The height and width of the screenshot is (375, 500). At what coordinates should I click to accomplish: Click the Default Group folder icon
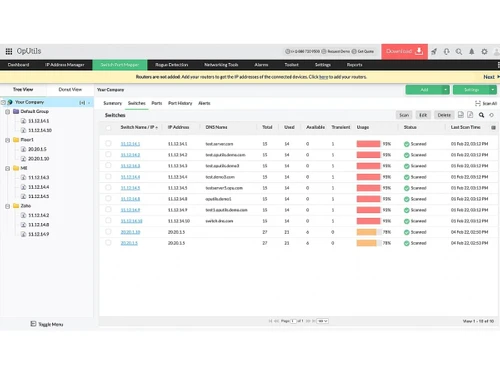pos(16,111)
